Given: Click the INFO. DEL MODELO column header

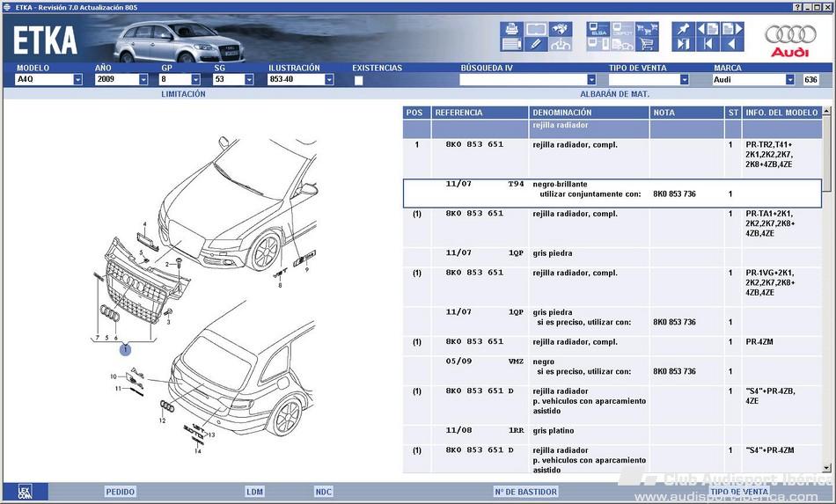Looking at the screenshot, I should pyautogui.click(x=781, y=113).
